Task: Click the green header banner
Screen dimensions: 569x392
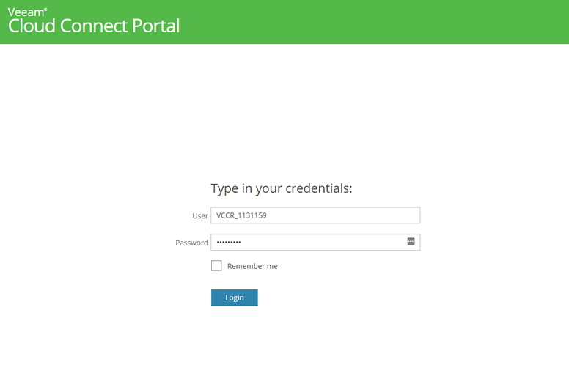Action: (x=284, y=22)
